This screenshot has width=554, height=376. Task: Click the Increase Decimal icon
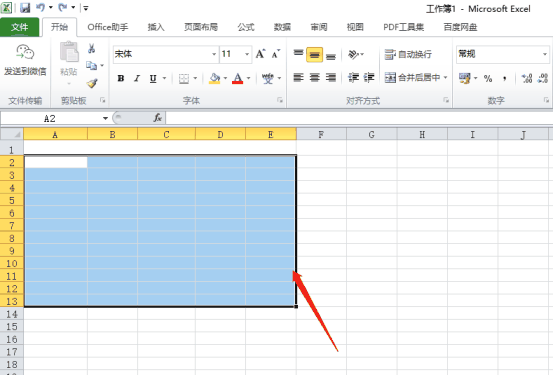(527, 78)
